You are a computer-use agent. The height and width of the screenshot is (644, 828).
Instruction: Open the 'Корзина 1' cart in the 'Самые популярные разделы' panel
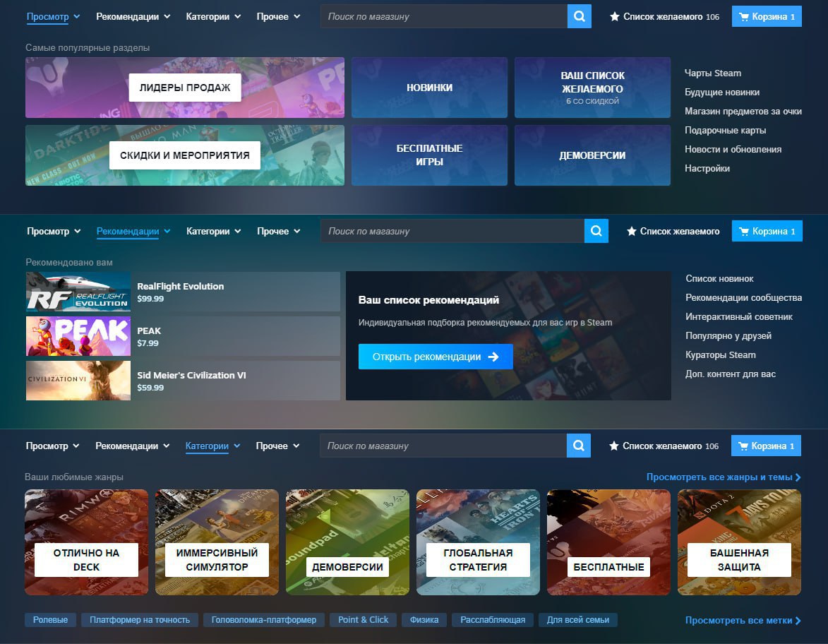pyautogui.click(x=767, y=16)
